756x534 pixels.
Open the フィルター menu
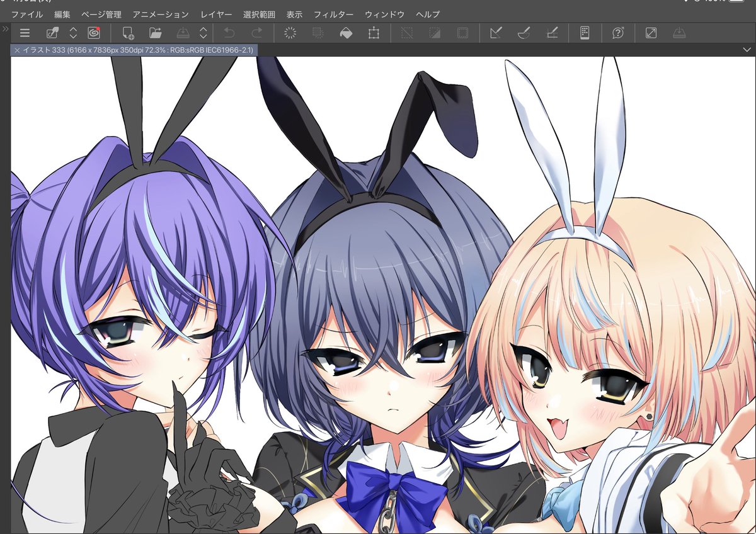(x=334, y=14)
